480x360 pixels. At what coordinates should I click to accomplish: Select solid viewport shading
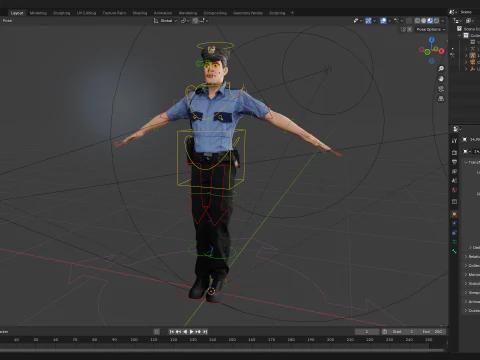[424, 21]
